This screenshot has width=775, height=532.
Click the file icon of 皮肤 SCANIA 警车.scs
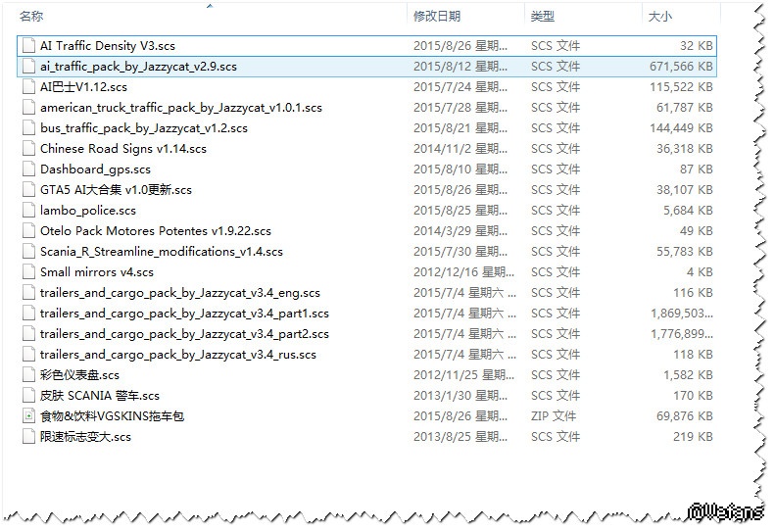[x=28, y=396]
